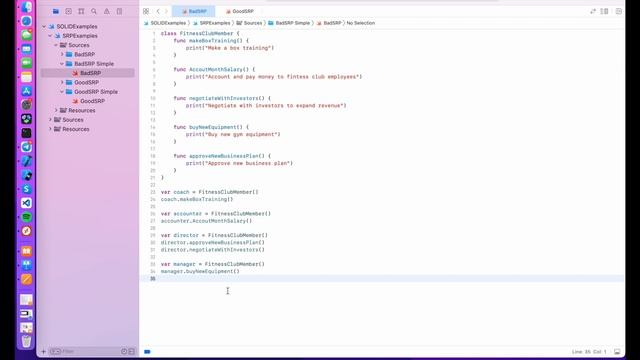Open Finder from the Dock

[27, 7]
